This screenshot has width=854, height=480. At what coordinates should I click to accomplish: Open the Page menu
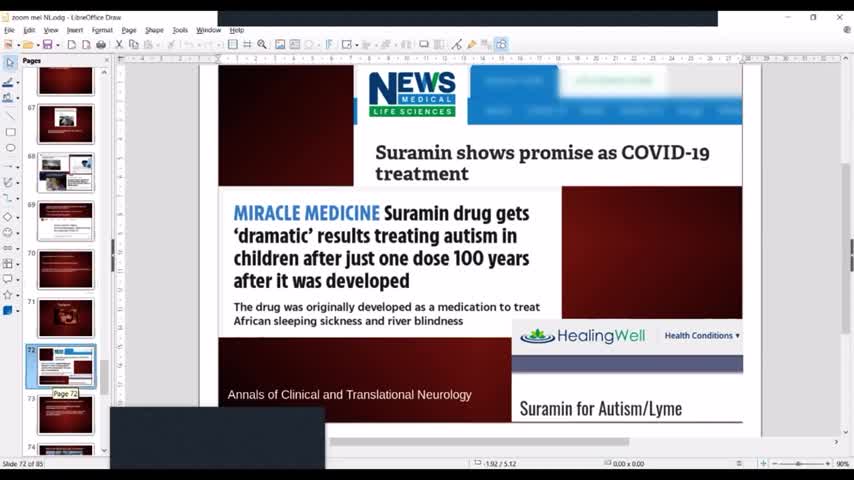129,30
